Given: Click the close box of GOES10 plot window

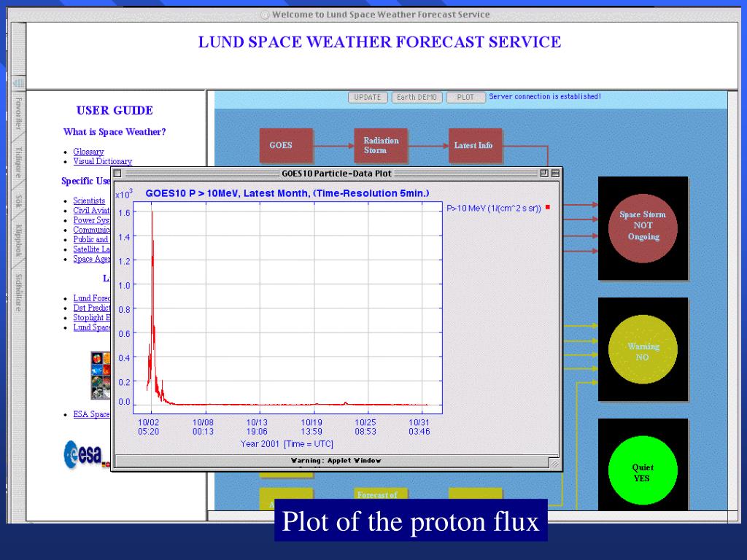Looking at the screenshot, I should click(x=117, y=174).
